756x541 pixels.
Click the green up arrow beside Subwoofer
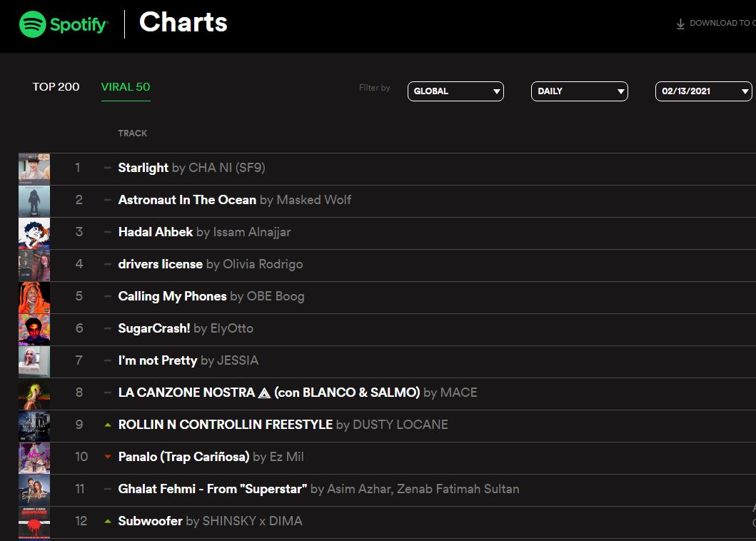pos(108,521)
